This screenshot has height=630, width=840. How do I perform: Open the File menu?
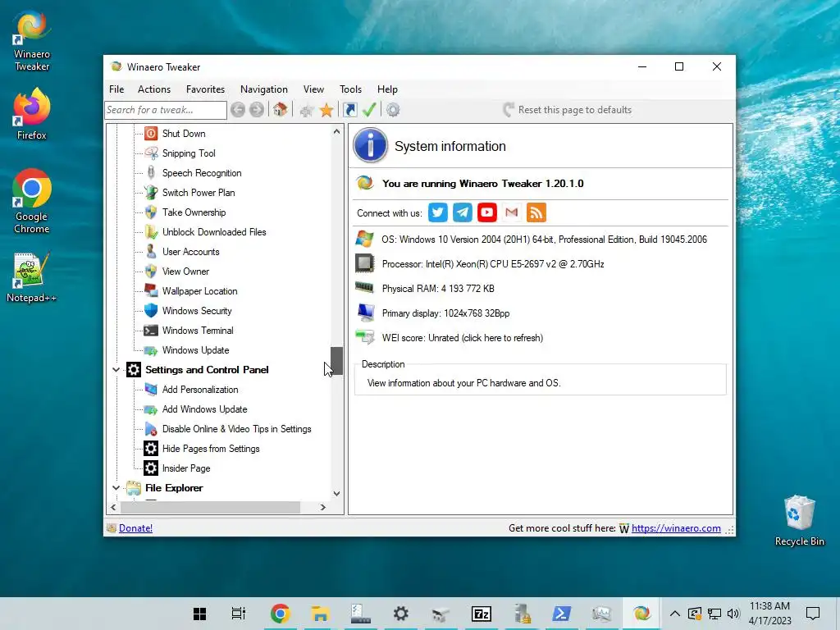coord(116,89)
